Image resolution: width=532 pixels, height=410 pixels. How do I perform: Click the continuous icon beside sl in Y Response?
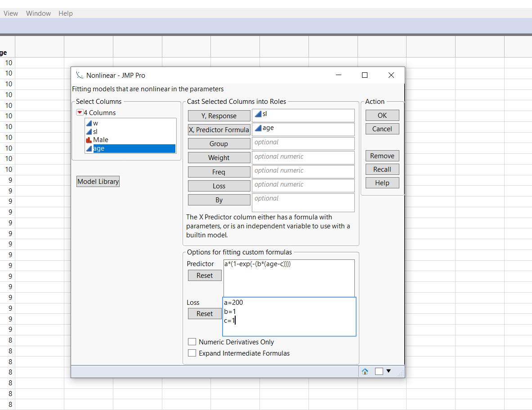[x=259, y=114]
